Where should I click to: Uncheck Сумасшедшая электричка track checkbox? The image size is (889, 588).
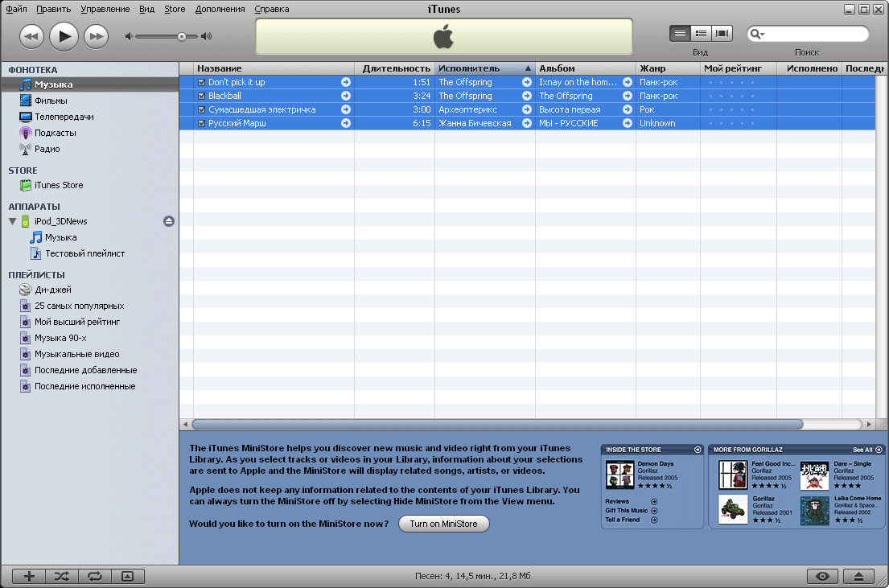pyautogui.click(x=201, y=109)
